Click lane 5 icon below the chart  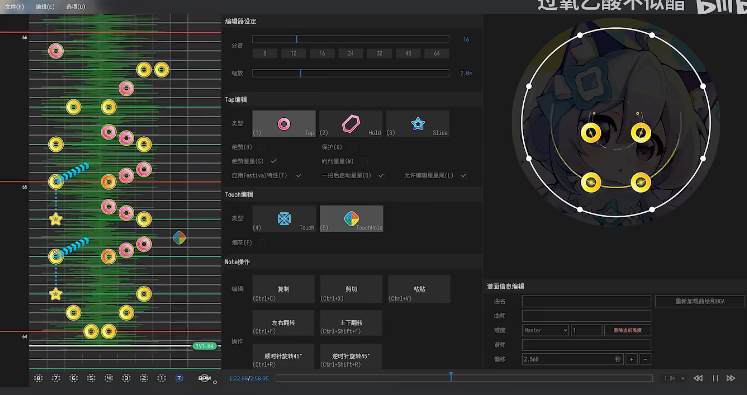(x=91, y=378)
